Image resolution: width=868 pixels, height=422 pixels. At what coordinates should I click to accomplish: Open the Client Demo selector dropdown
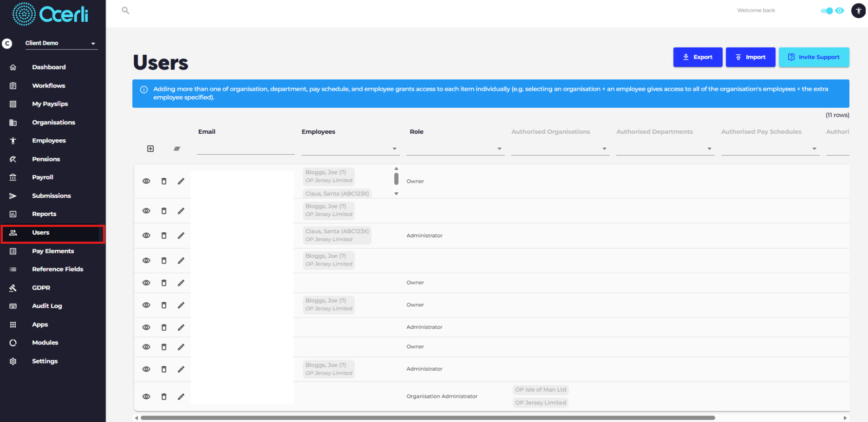point(61,43)
